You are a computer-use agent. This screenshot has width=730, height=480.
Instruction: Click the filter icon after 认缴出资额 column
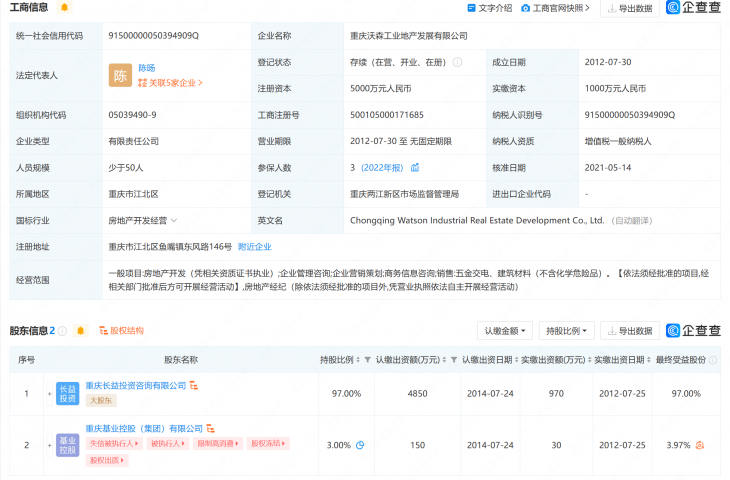454,360
